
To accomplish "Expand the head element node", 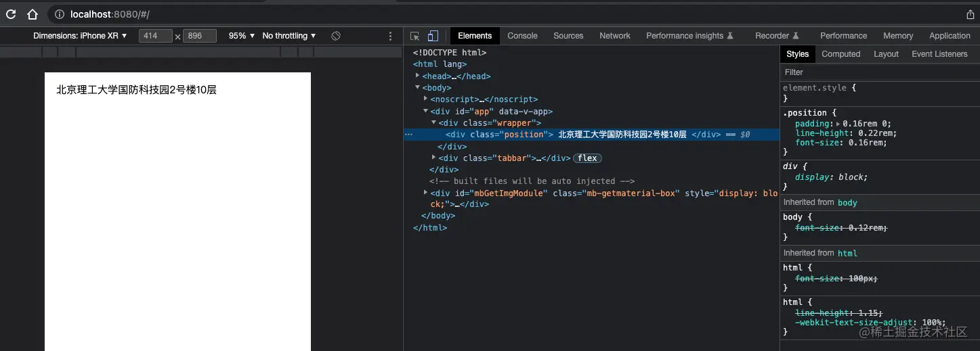I will click(x=417, y=76).
